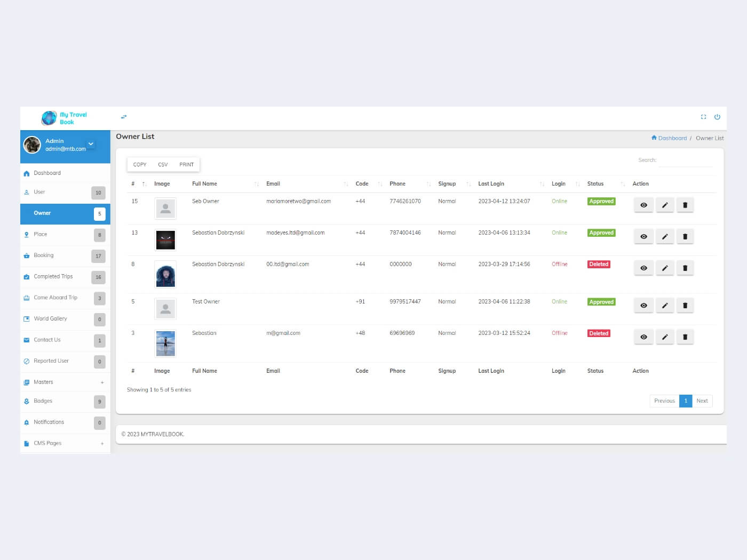
Task: Click the home icon in breadcrumb
Action: [x=654, y=138]
